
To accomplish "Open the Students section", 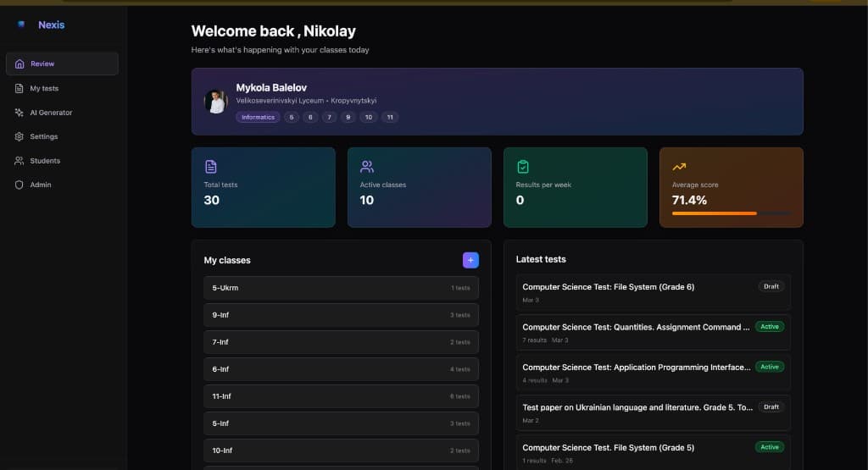I will [x=62, y=161].
